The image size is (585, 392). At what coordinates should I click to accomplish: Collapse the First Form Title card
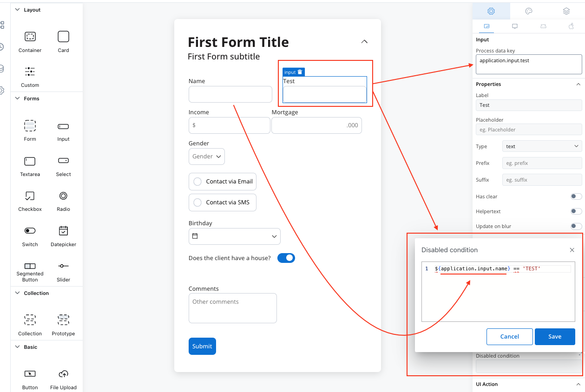click(364, 41)
